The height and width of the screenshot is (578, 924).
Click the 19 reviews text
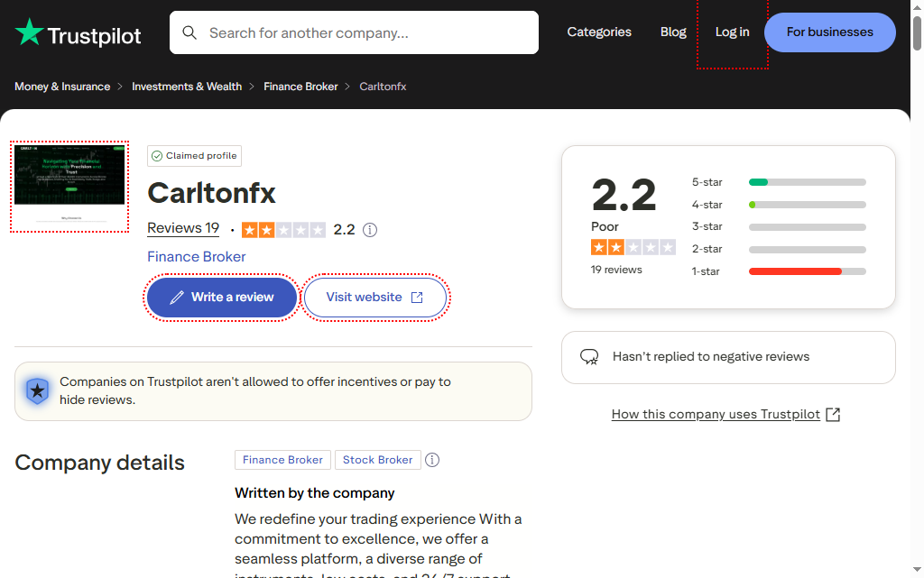pos(616,270)
